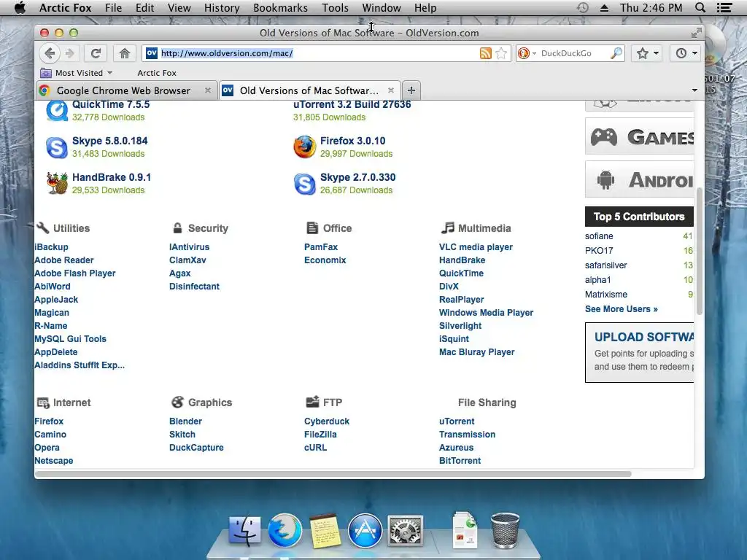Reload the page with the refresh button
The height and width of the screenshot is (560, 747).
(96, 53)
